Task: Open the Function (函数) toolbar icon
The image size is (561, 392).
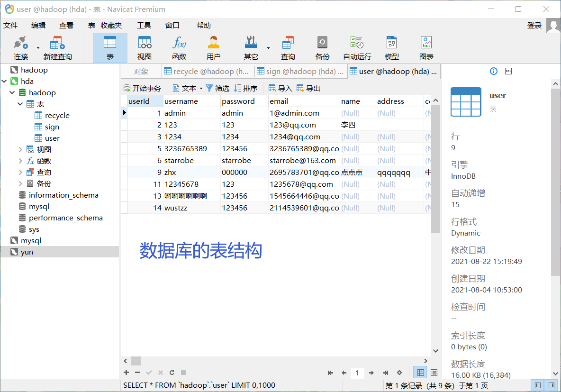Action: click(179, 48)
